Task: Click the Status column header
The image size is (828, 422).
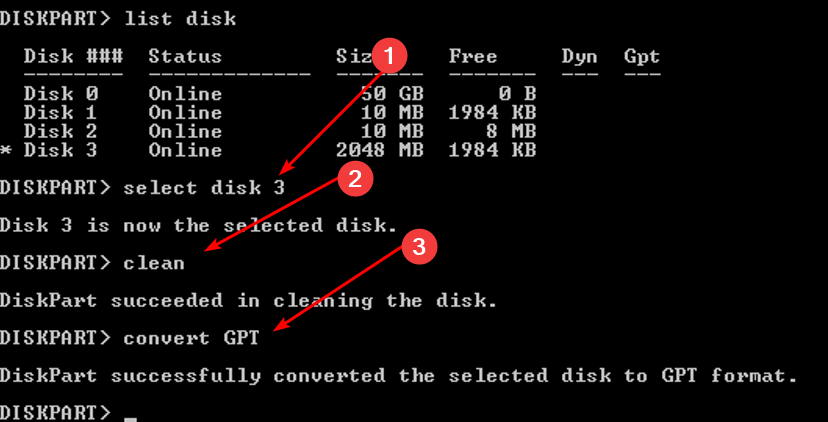Action: coord(185,56)
